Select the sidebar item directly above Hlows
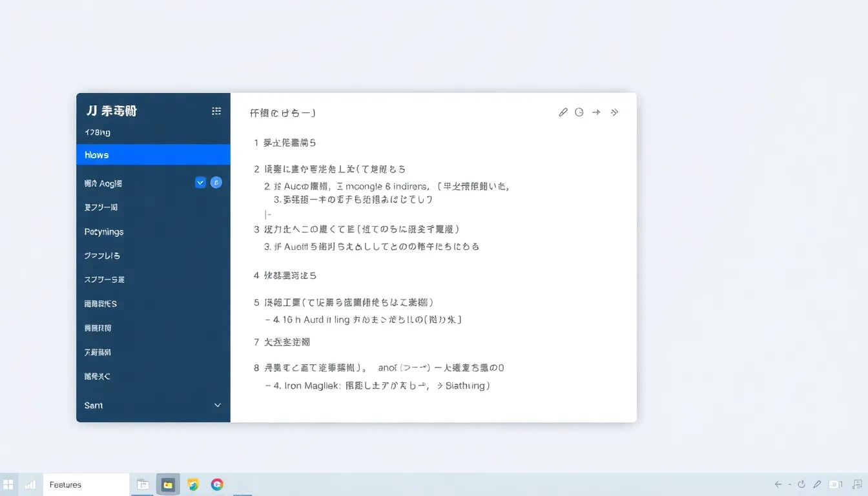Screen dimensions: 868x496 [x=98, y=132]
